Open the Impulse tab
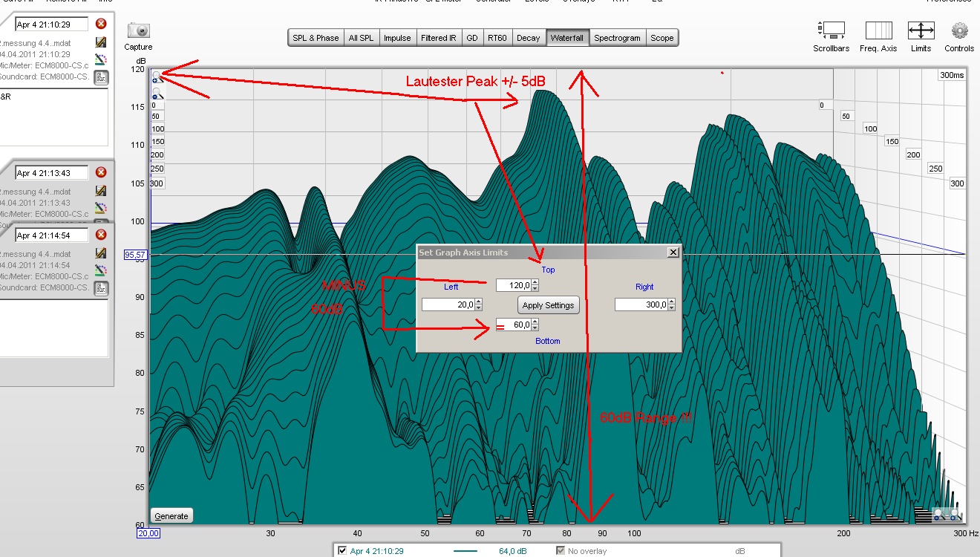Image resolution: width=980 pixels, height=557 pixels. (397, 38)
